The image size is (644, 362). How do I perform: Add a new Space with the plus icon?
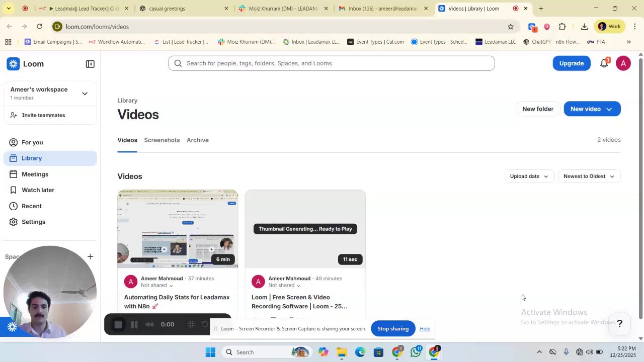[90, 256]
